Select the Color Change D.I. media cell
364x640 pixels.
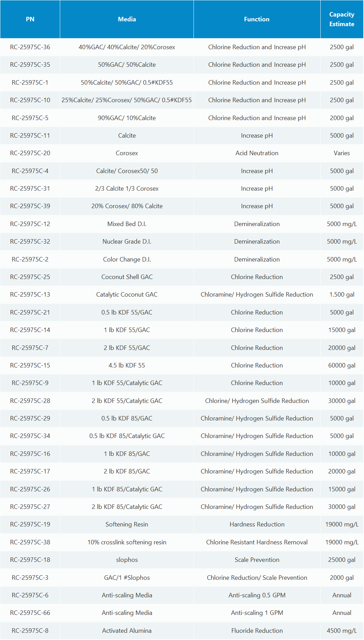pyautogui.click(x=127, y=259)
